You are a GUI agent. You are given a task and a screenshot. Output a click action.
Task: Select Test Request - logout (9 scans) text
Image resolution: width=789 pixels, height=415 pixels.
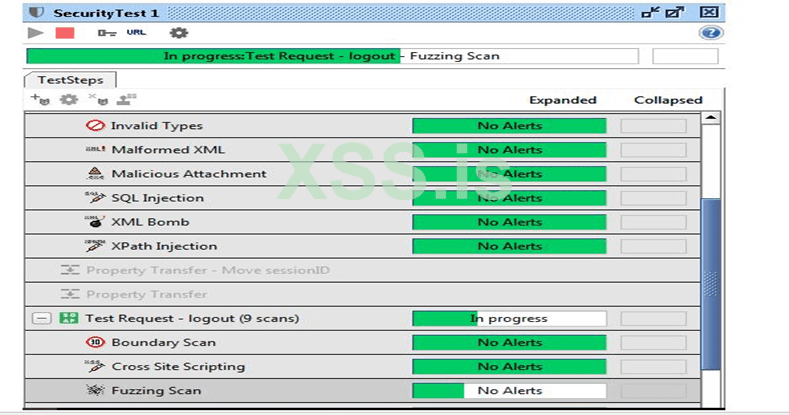tap(192, 318)
